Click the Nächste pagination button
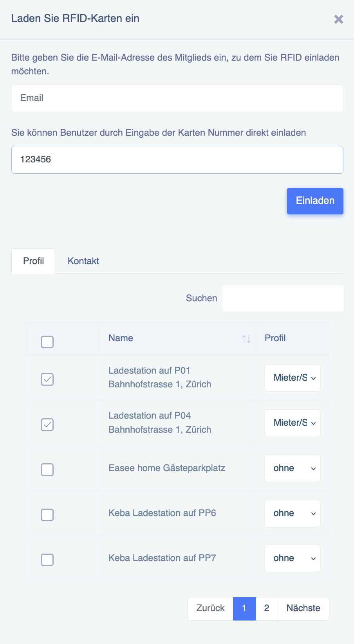354x644 pixels. (303, 608)
